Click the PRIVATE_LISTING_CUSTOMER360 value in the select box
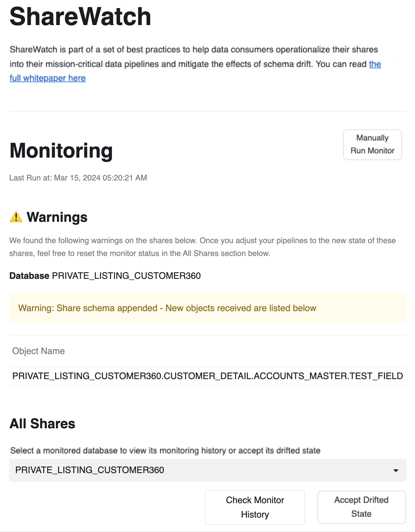The height and width of the screenshot is (532, 415). pyautogui.click(x=90, y=470)
